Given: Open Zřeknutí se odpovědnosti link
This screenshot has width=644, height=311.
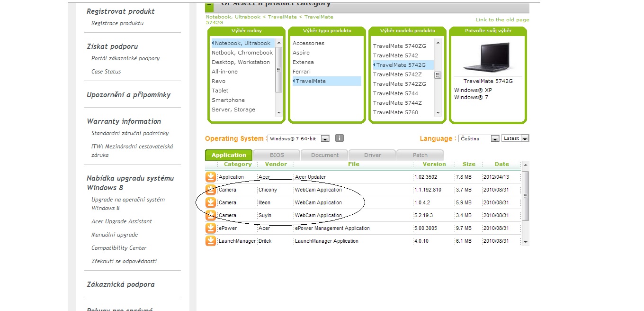Looking at the screenshot, I should point(124,261).
